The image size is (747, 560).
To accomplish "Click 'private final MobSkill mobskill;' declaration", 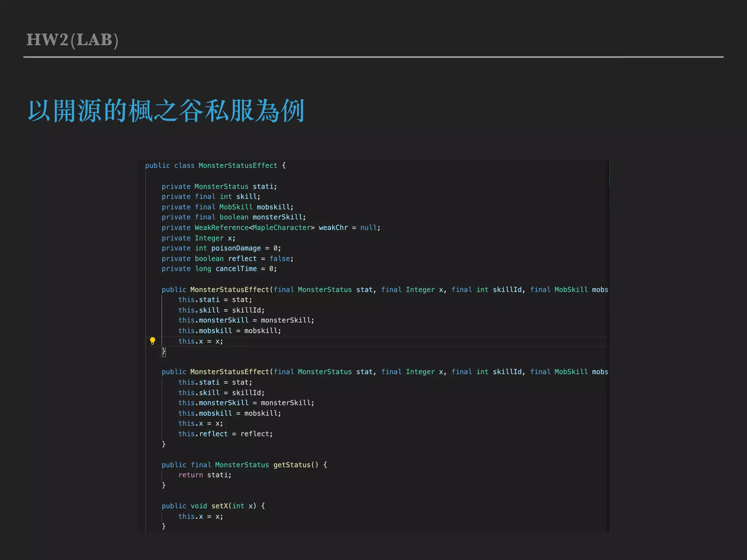I will click(228, 207).
